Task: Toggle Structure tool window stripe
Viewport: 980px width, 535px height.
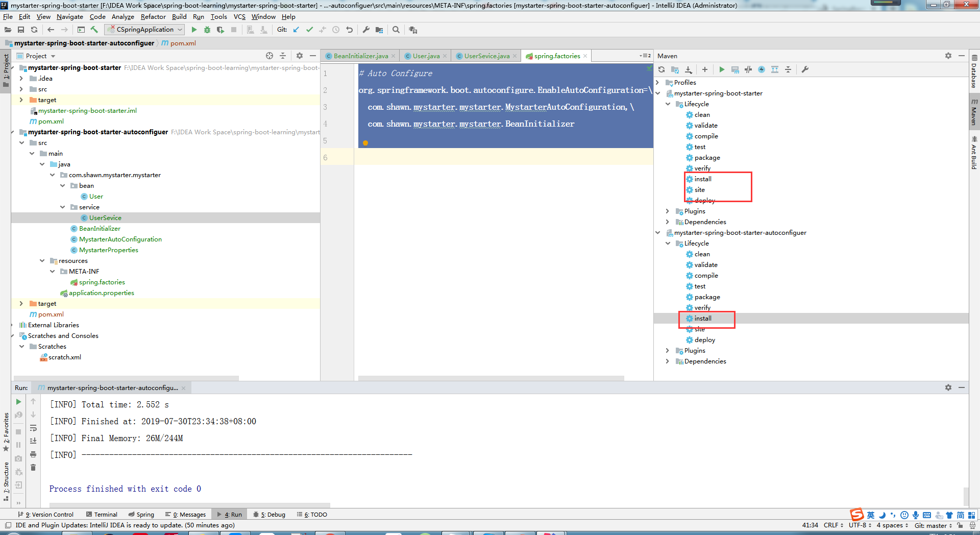Action: (x=6, y=481)
